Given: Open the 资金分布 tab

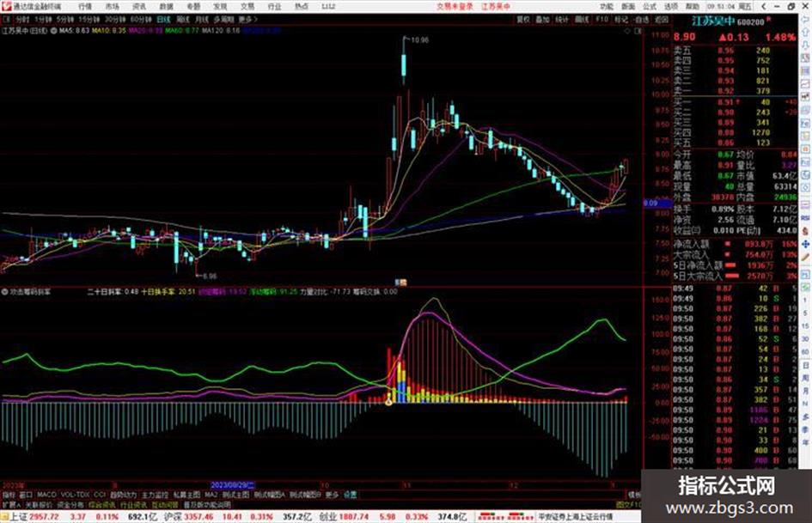Looking at the screenshot, I should tap(70, 505).
